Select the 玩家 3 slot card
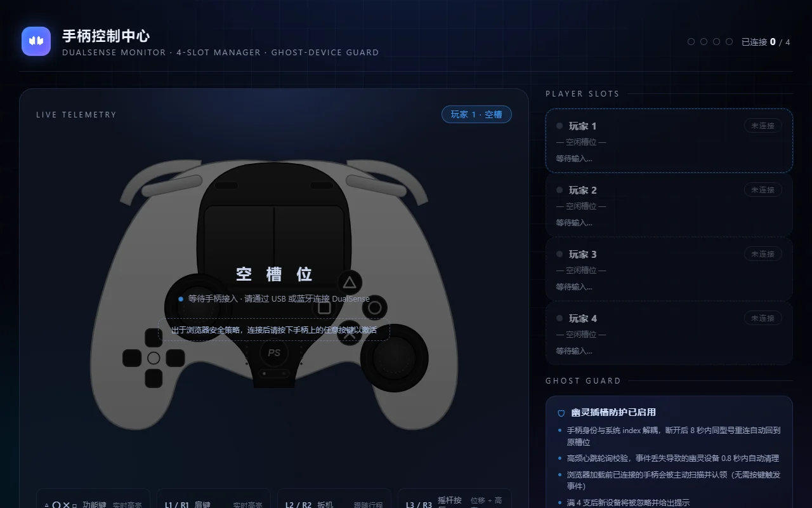 pos(669,269)
